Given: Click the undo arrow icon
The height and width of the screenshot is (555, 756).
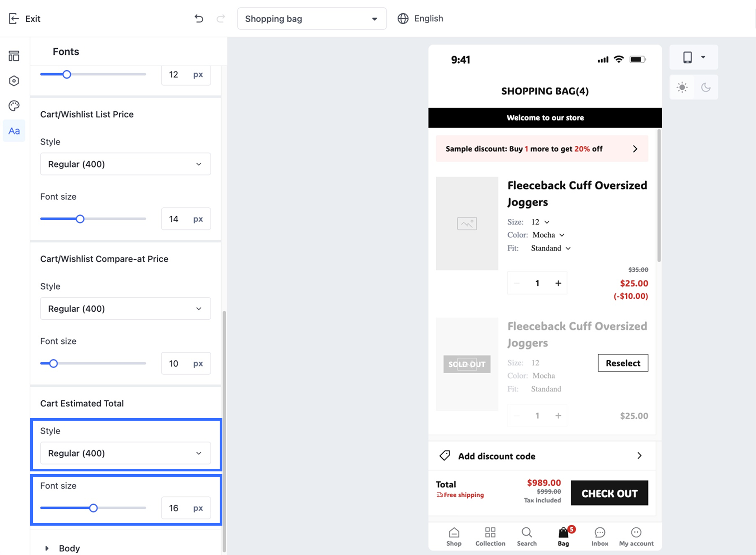Looking at the screenshot, I should coord(199,19).
